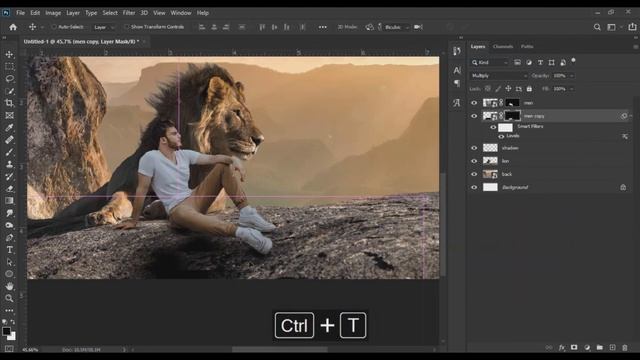Click the Lock all padlock icon
The height and width of the screenshot is (360, 640).
coord(529,89)
